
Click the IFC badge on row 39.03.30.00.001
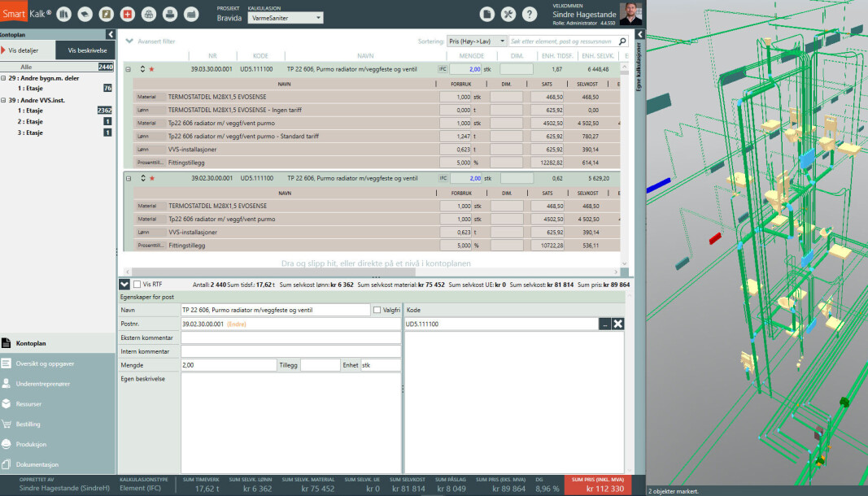[443, 69]
